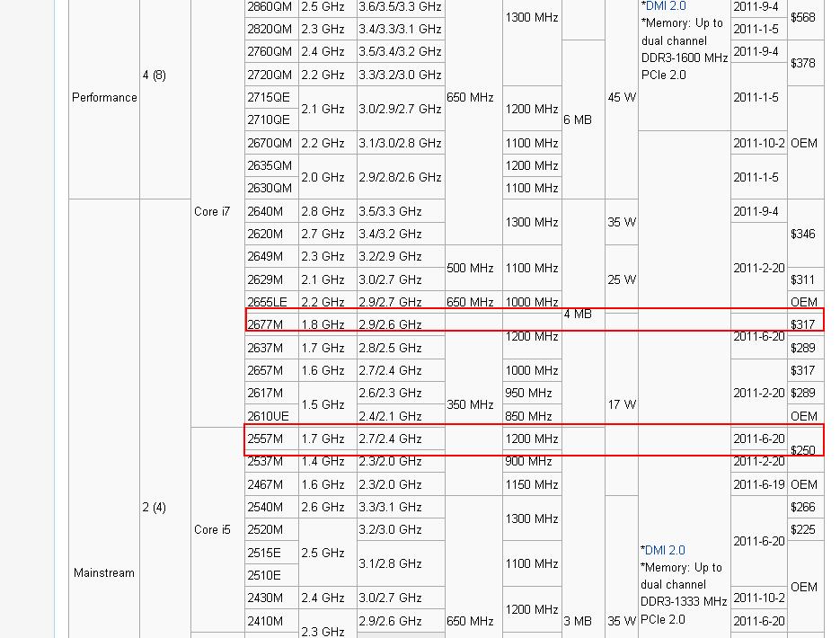Click the Core i5 brand cell
This screenshot has width=840, height=638.
coord(217,529)
